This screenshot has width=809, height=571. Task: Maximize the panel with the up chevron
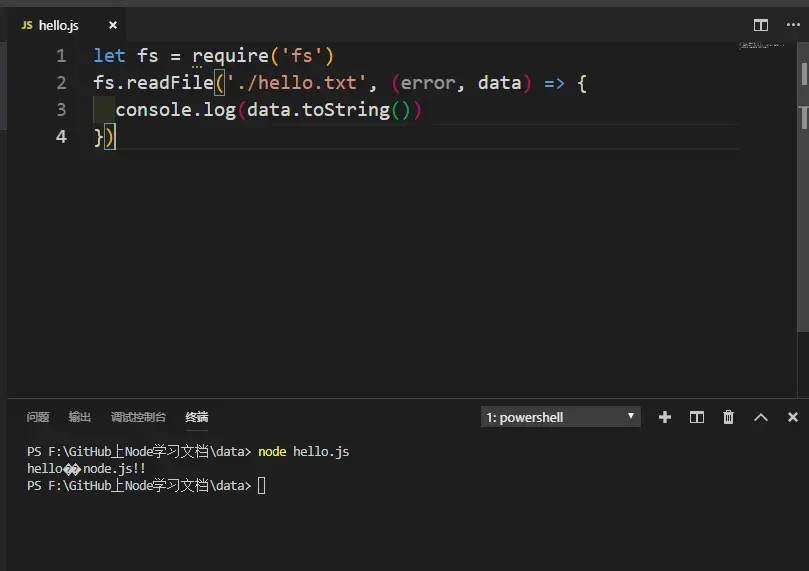[x=761, y=417]
